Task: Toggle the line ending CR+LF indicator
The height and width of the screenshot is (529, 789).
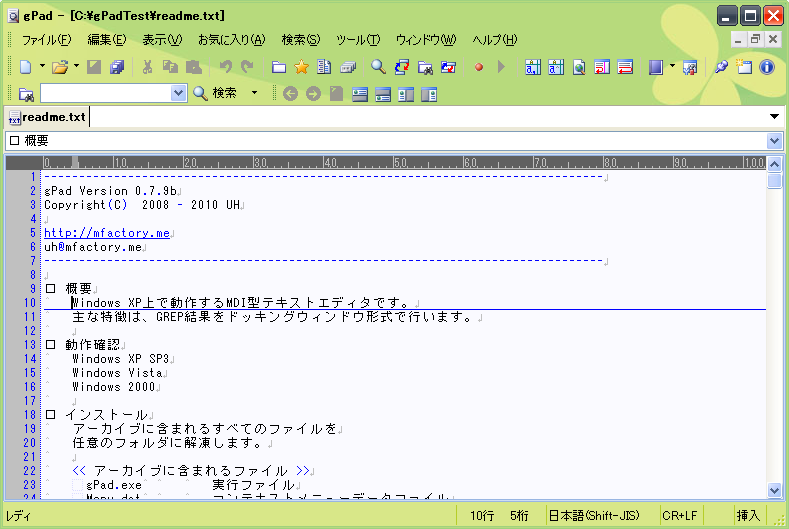Action: point(679,516)
